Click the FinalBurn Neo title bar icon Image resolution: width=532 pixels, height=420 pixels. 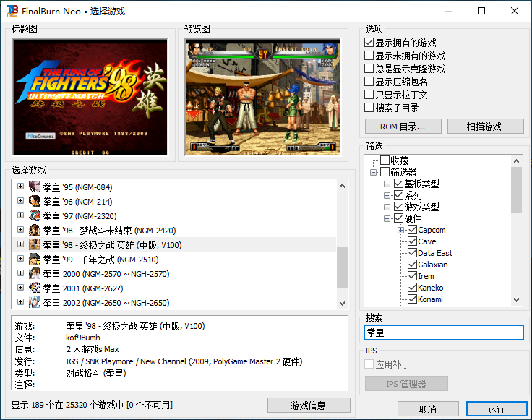coord(12,11)
